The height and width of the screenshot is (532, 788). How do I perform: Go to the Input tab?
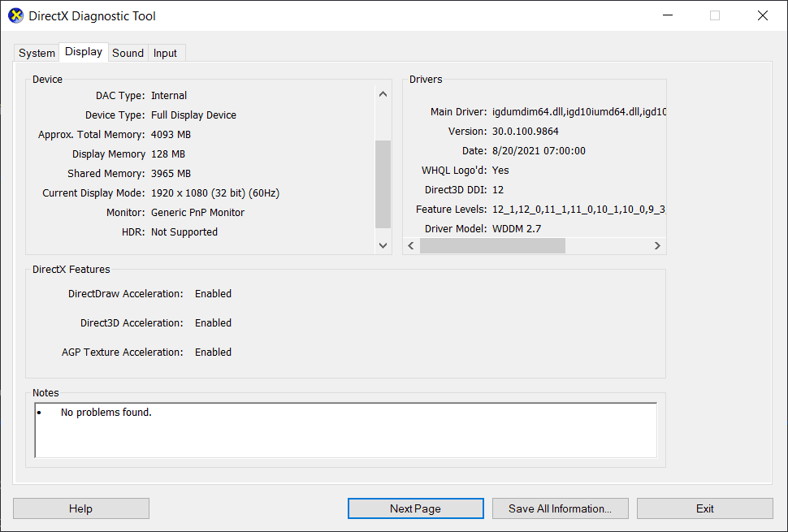tap(165, 53)
